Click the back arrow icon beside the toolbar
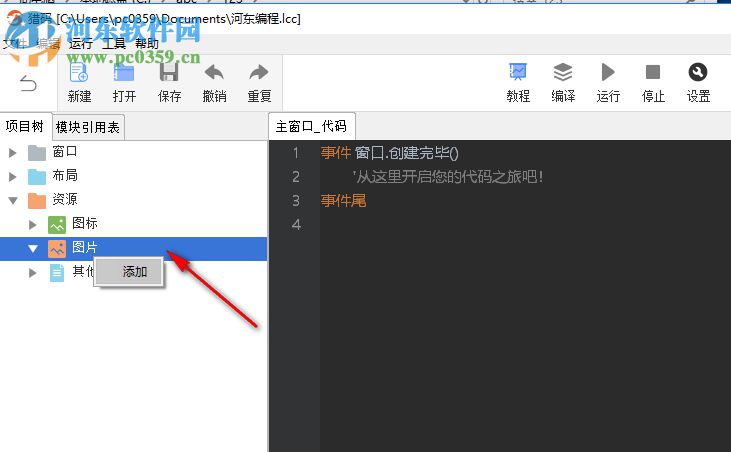Image resolution: width=731 pixels, height=452 pixels. click(28, 84)
